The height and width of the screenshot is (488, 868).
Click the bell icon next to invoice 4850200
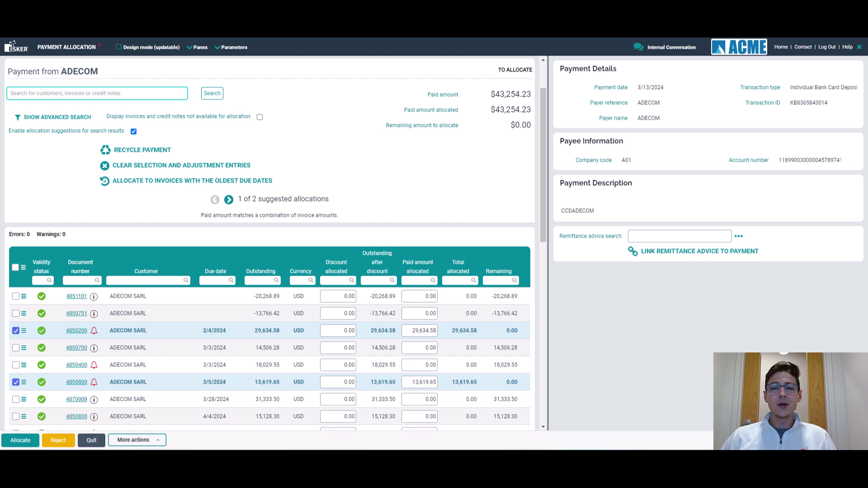tap(94, 330)
